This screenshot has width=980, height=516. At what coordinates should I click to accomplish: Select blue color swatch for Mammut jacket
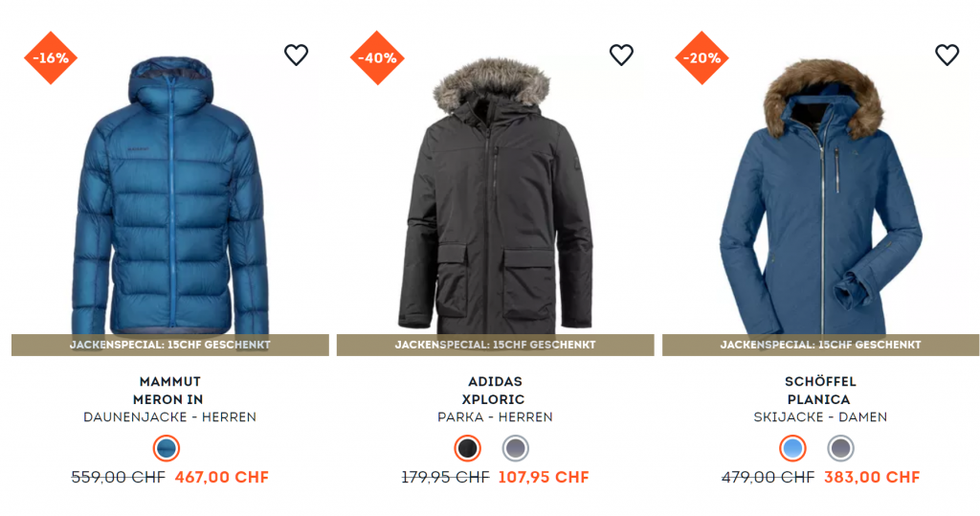pyautogui.click(x=167, y=448)
